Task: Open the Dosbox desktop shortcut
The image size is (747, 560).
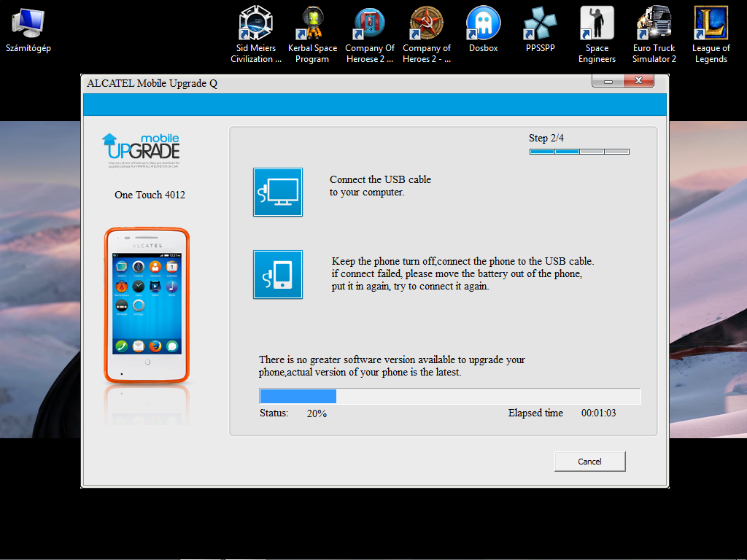Action: pos(483,29)
